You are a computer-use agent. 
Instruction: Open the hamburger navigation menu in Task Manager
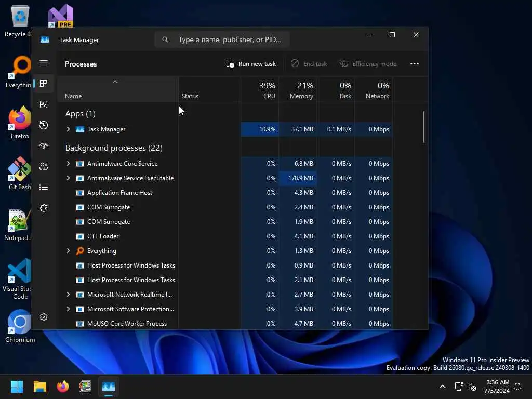tap(44, 63)
